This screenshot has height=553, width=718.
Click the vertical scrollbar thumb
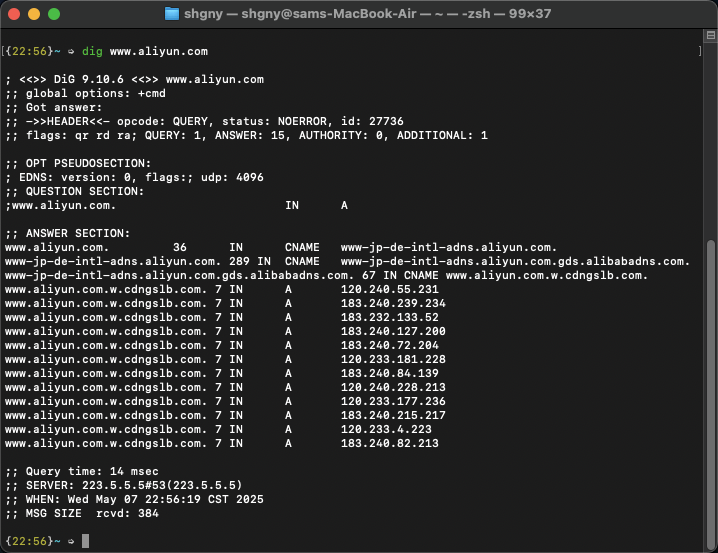pos(711,394)
